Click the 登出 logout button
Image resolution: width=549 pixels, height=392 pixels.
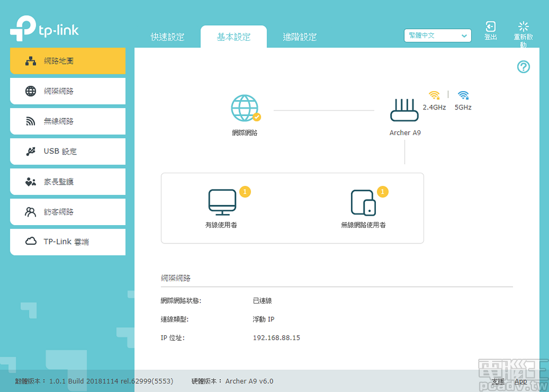tap(490, 28)
